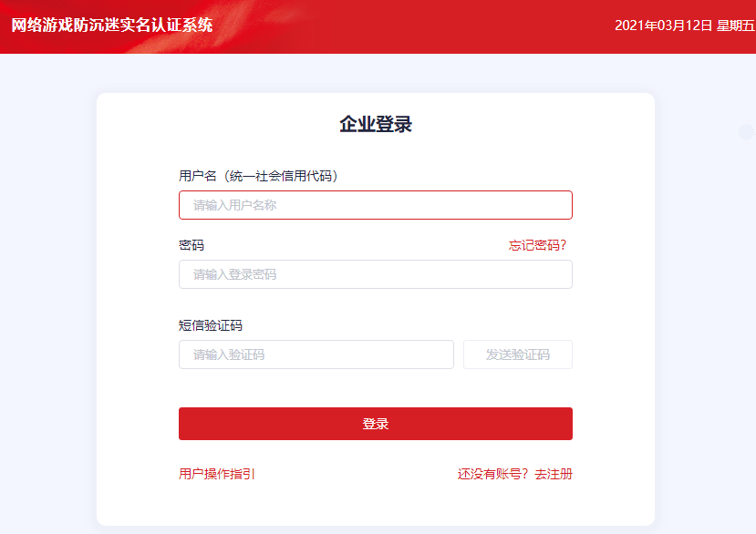The width and height of the screenshot is (756, 534).
Task: Click the username input field
Action: click(x=375, y=205)
